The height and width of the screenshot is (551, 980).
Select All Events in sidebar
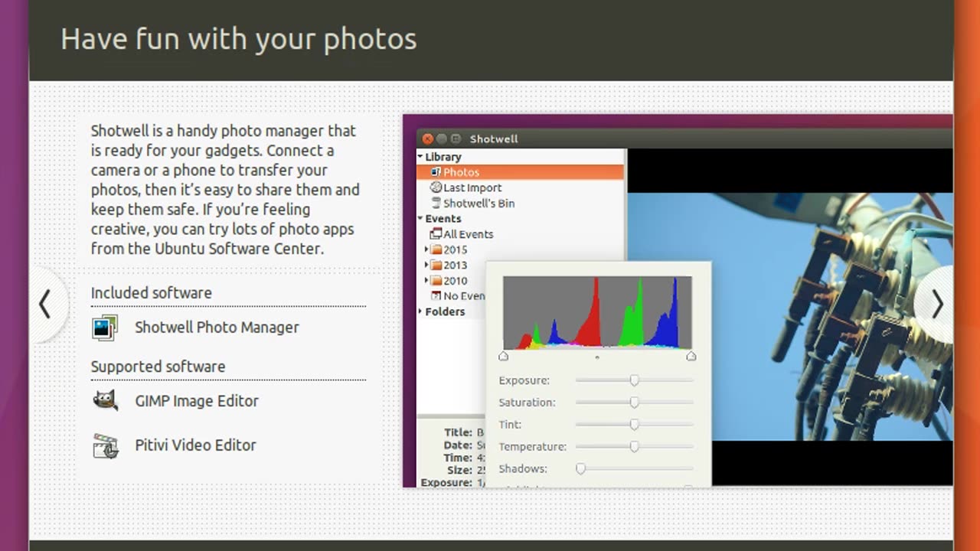point(468,234)
